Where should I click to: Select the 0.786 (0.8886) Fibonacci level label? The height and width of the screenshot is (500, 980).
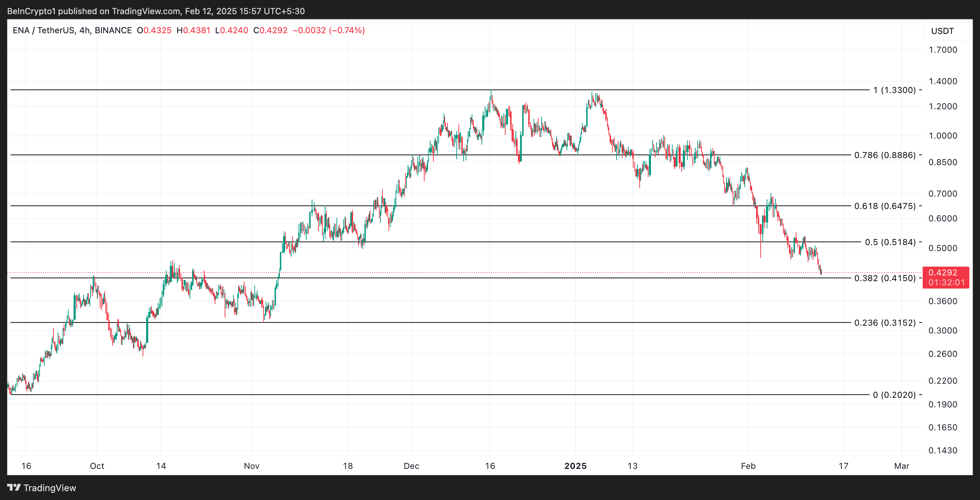coord(884,155)
